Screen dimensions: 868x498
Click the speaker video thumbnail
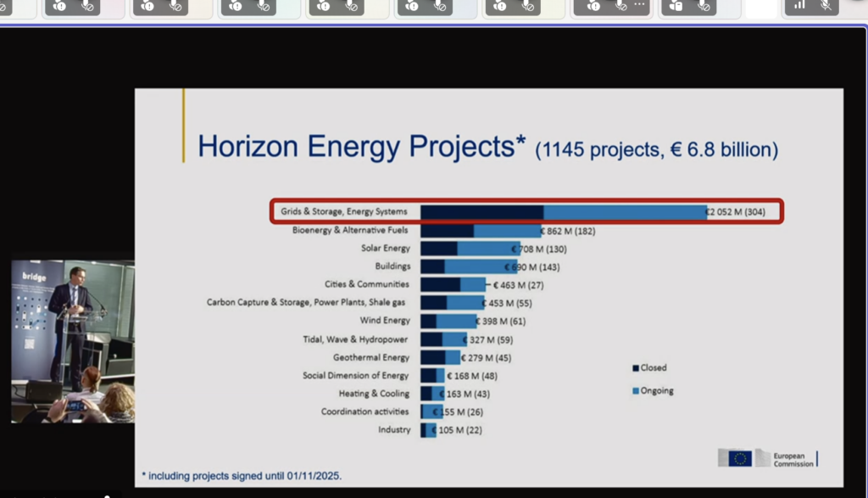tap(72, 341)
